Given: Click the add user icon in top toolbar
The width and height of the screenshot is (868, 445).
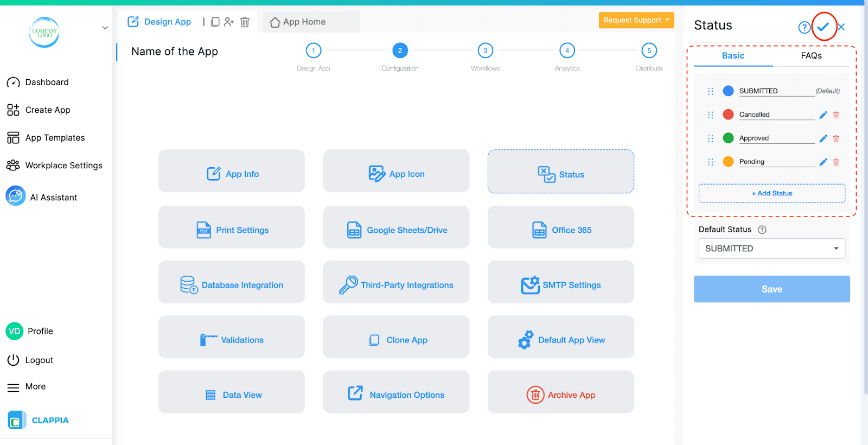Looking at the screenshot, I should point(229,22).
